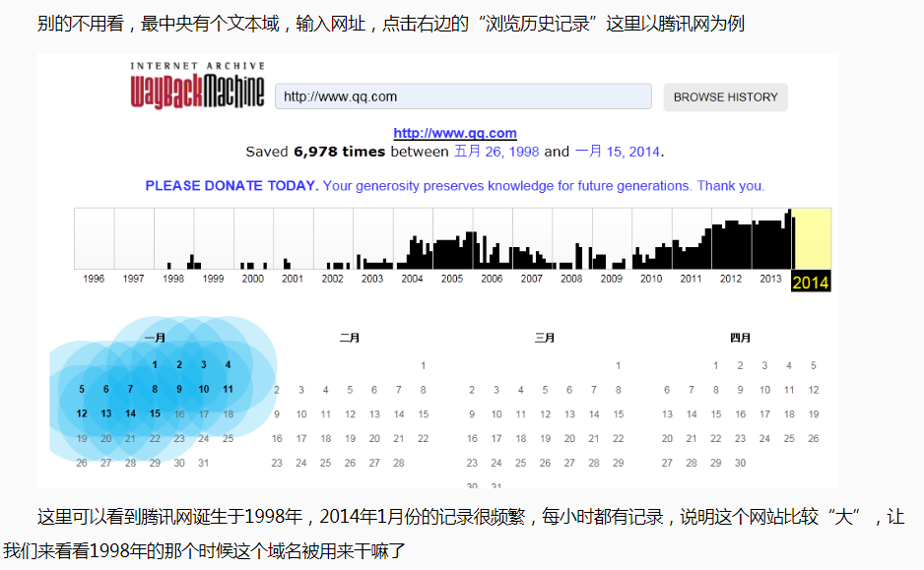Viewport: 924px width, 570px height.
Task: Open the 一月 15, 2014 last capture link
Action: [617, 152]
